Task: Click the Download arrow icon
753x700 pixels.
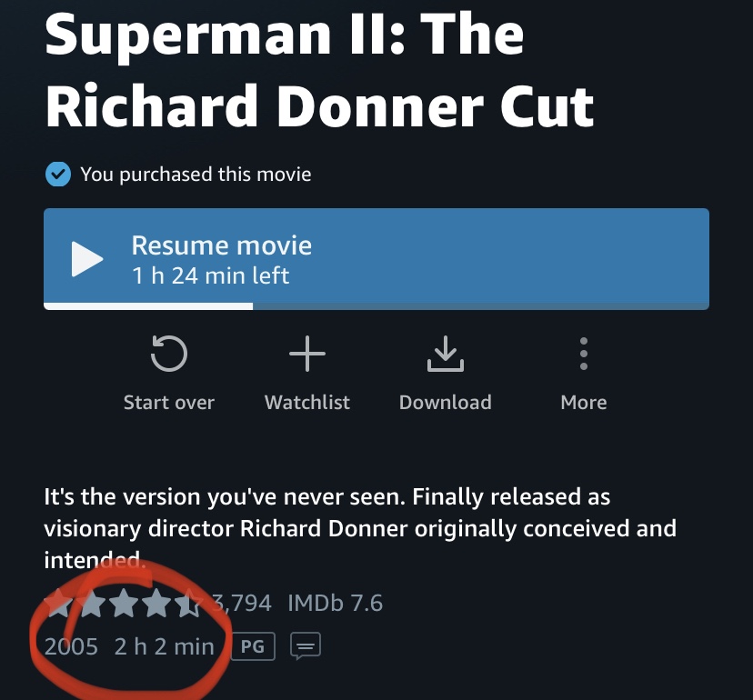Action: (446, 355)
